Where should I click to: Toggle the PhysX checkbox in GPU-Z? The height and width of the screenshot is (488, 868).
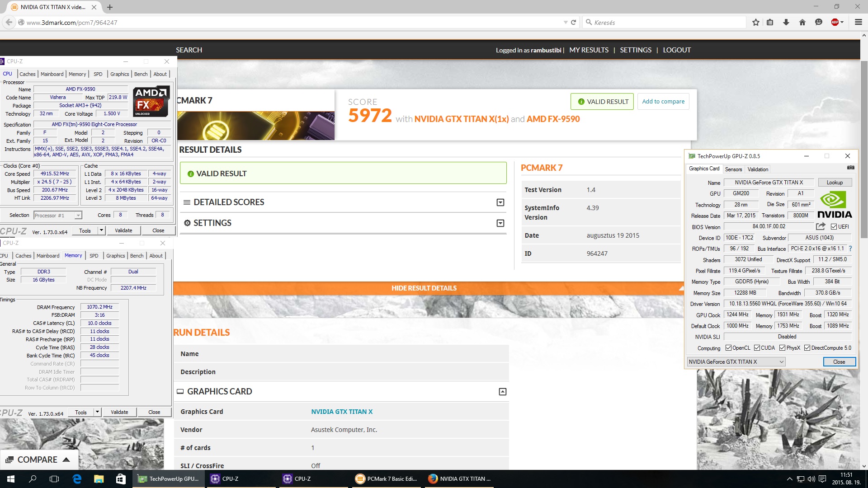(782, 348)
